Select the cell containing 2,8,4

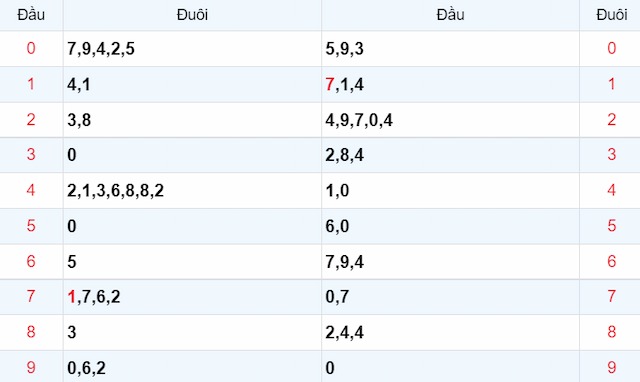[x=450, y=155]
